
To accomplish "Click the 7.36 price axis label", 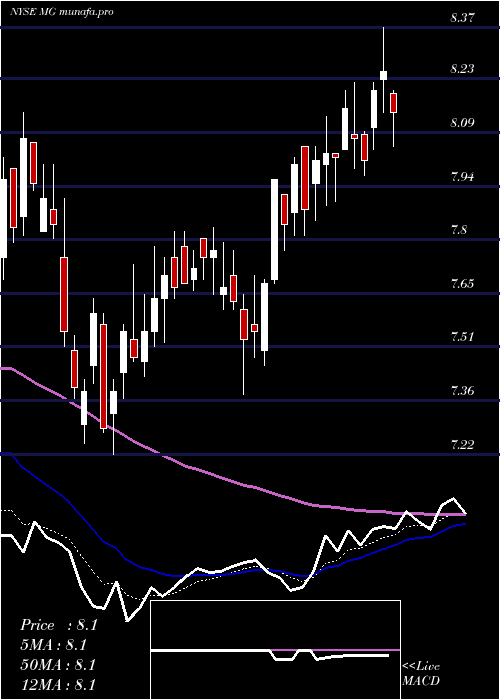I will pos(462,391).
